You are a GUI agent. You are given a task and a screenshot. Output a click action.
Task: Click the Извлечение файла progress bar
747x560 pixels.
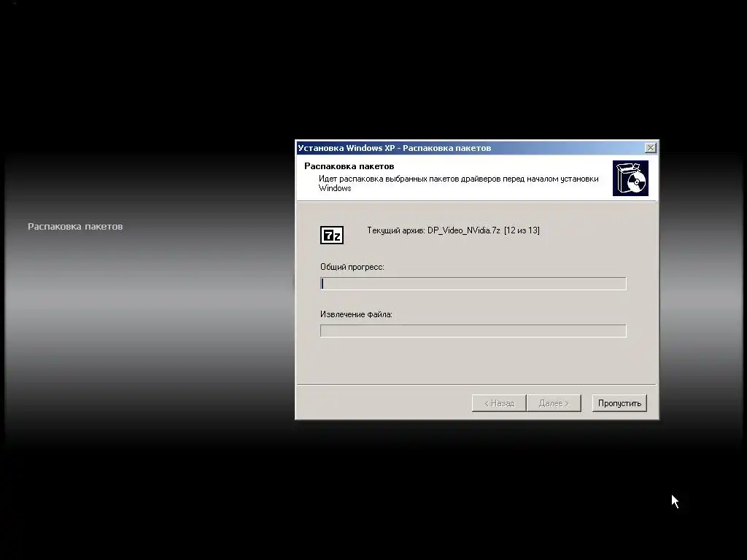click(473, 331)
